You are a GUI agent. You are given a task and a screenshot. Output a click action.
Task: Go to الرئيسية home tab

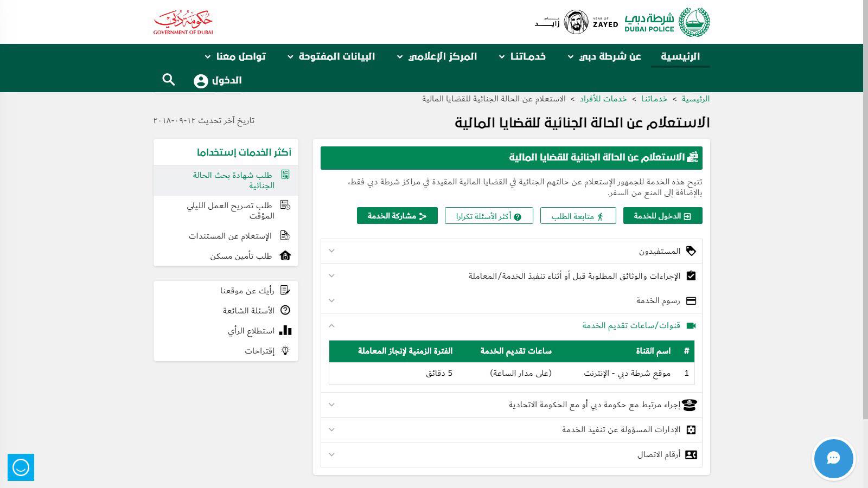(x=680, y=56)
